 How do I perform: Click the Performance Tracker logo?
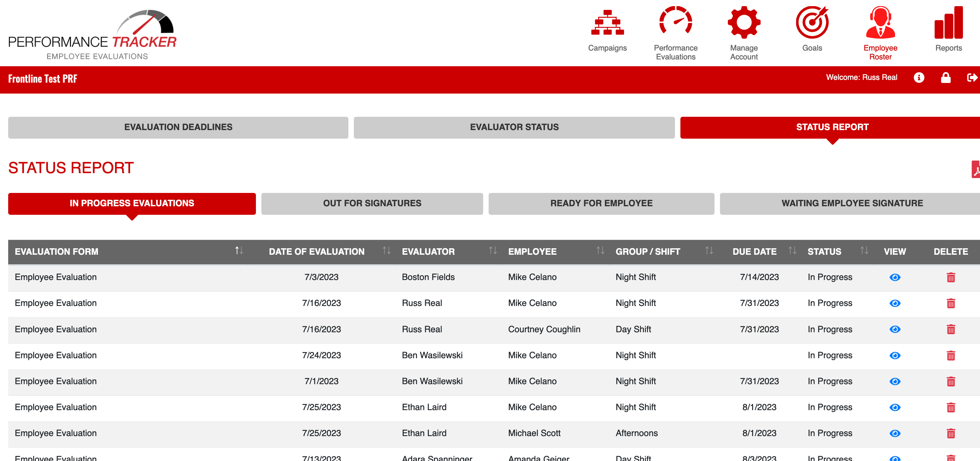[92, 34]
